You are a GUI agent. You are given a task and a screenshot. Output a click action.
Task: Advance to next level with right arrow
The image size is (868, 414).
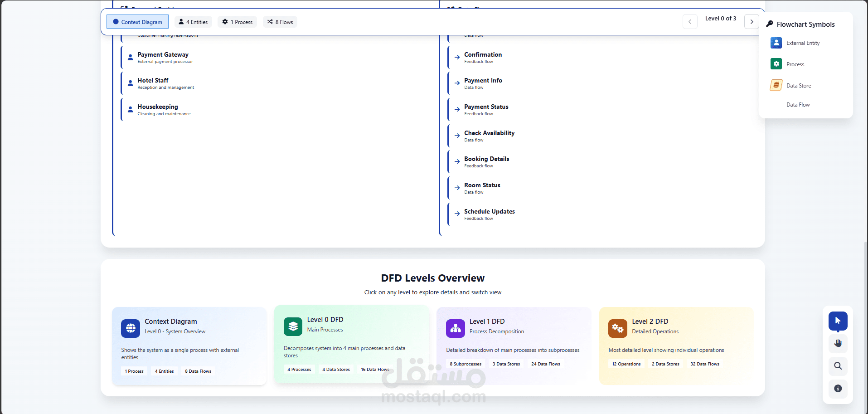[751, 21]
